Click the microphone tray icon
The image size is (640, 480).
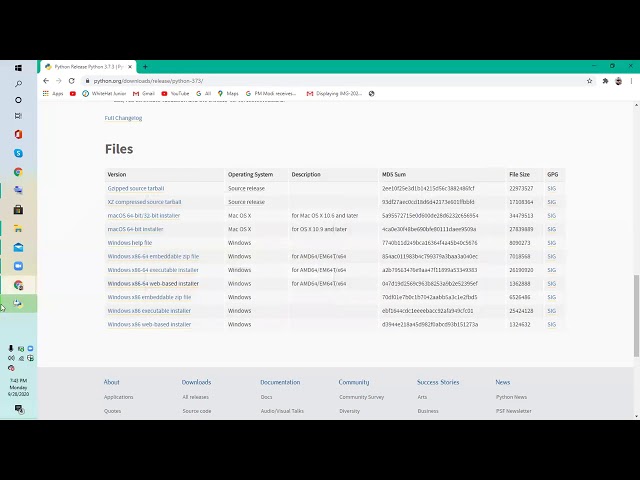coord(11,348)
